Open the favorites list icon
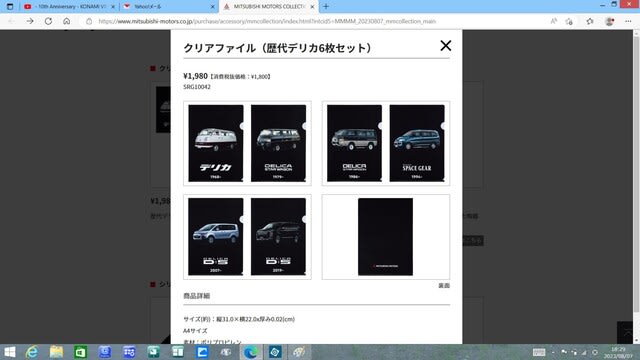Image resolution: width=640 pixels, height=360 pixels. (590, 21)
